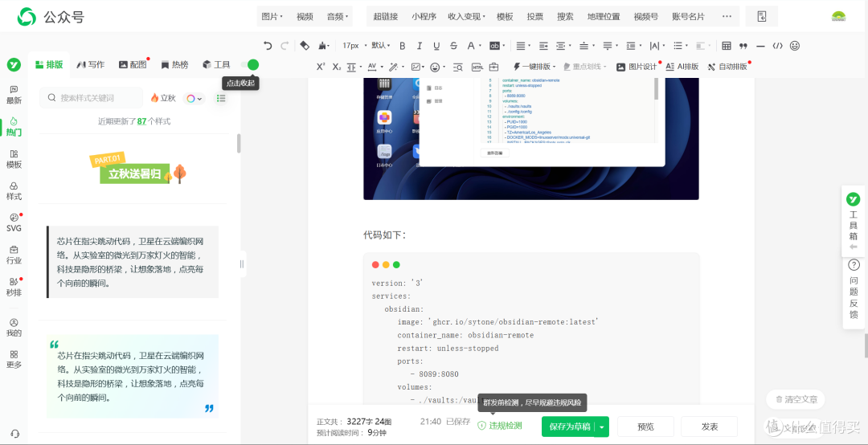
Task: Insert a code block
Action: pyautogui.click(x=777, y=46)
